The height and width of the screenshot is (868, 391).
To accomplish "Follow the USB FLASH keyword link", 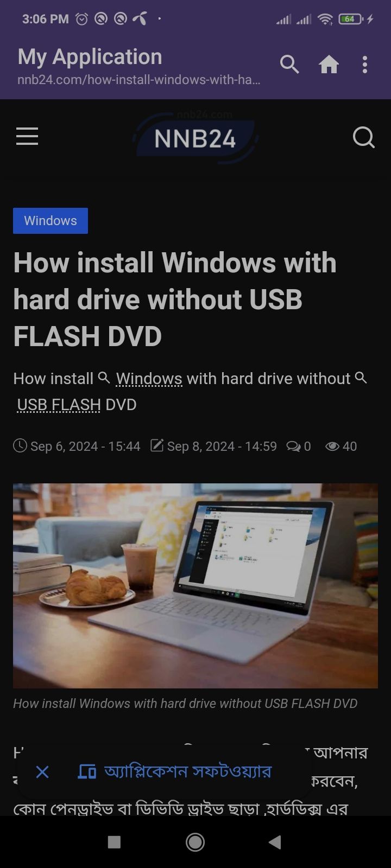I will pos(59,405).
